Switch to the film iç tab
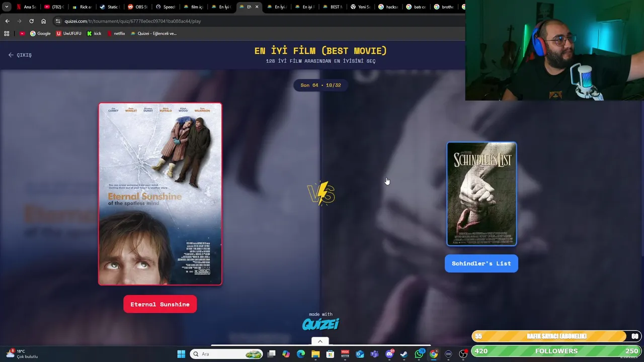The image size is (644, 362). (193, 7)
